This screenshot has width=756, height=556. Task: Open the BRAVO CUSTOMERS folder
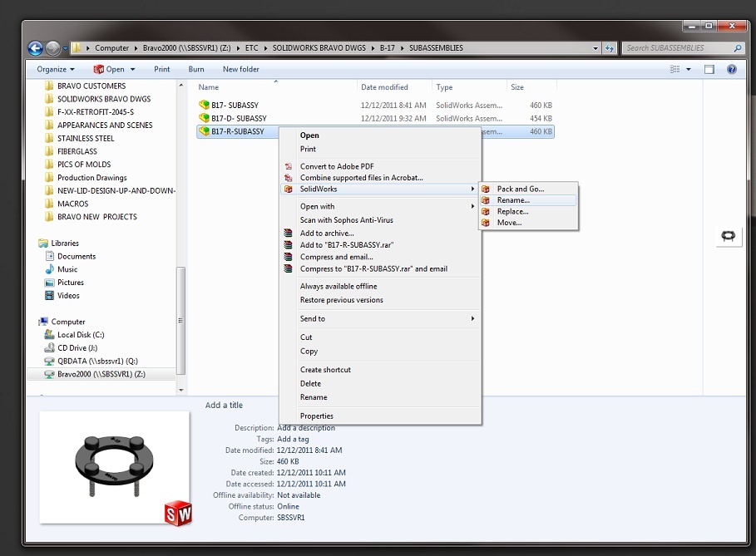pos(91,86)
